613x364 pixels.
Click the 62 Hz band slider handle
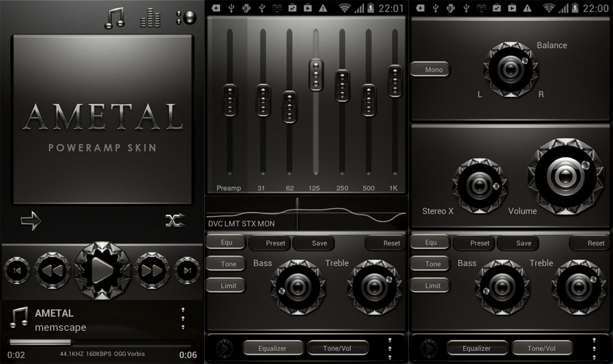point(289,107)
